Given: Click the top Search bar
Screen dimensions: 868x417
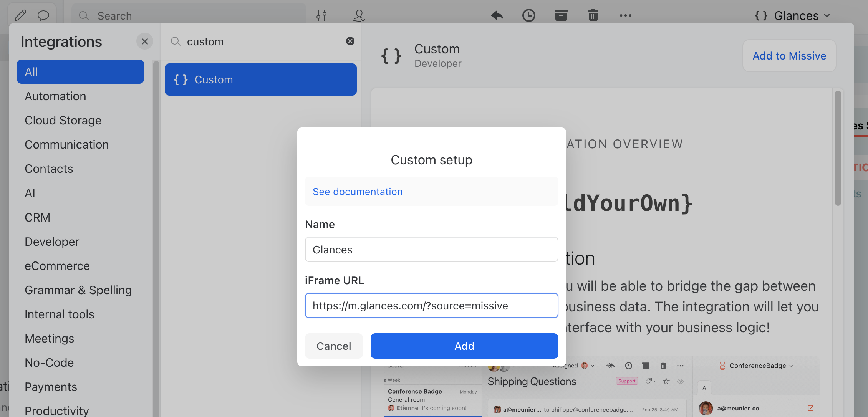Looking at the screenshot, I should click(189, 16).
